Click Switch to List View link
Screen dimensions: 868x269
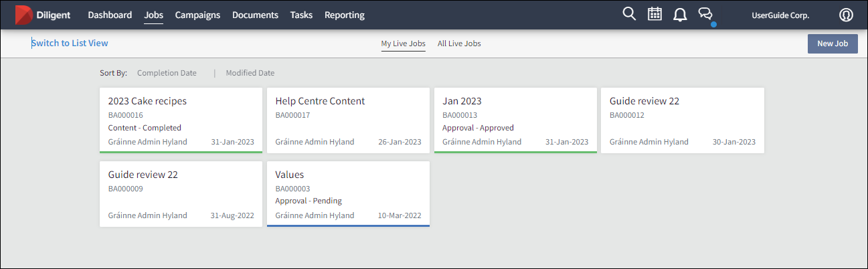pyautogui.click(x=70, y=43)
